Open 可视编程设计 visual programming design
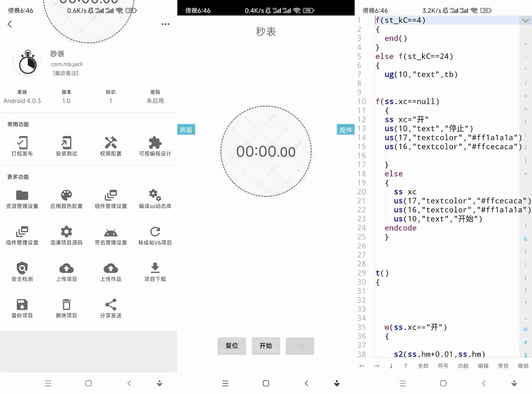Image resolution: width=532 pixels, height=394 pixels. (155, 147)
